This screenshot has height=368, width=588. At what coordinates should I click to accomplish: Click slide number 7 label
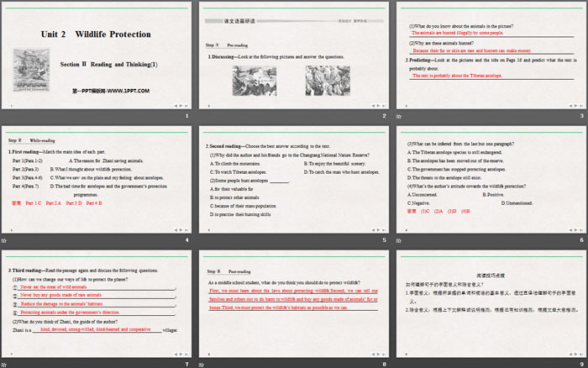(x=186, y=365)
